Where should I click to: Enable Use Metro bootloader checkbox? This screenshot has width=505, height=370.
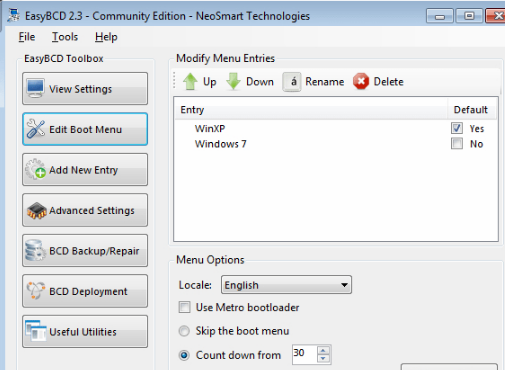point(184,307)
